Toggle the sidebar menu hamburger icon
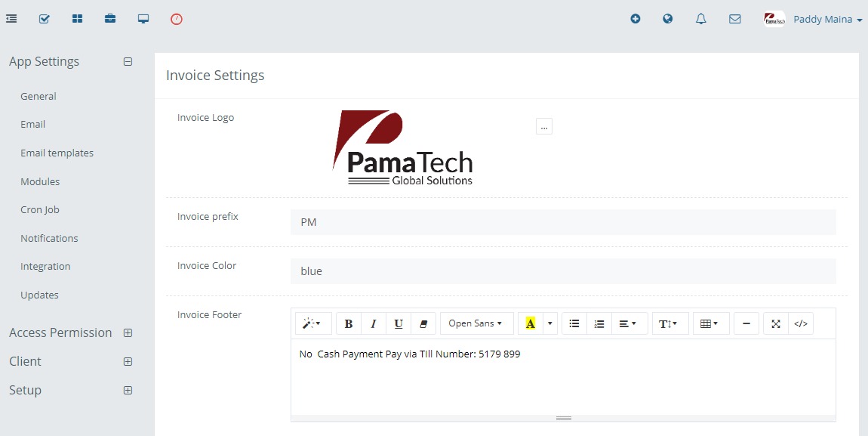Screen dimensions: 868x436 pyautogui.click(x=11, y=19)
